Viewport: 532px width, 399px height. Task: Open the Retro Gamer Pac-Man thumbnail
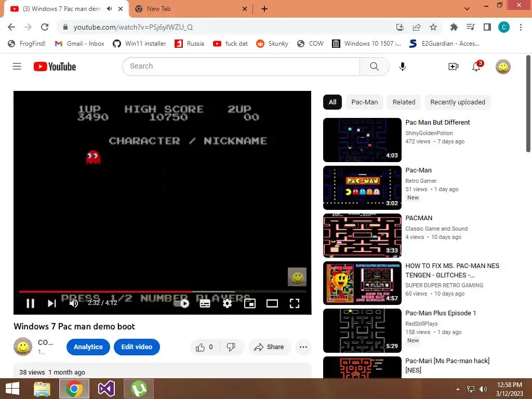tap(362, 188)
